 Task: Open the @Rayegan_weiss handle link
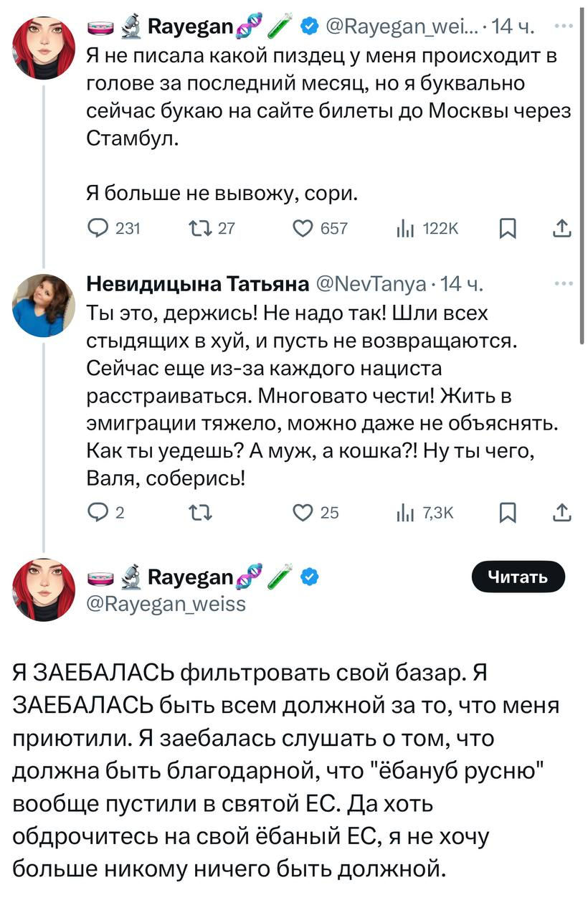(x=166, y=604)
